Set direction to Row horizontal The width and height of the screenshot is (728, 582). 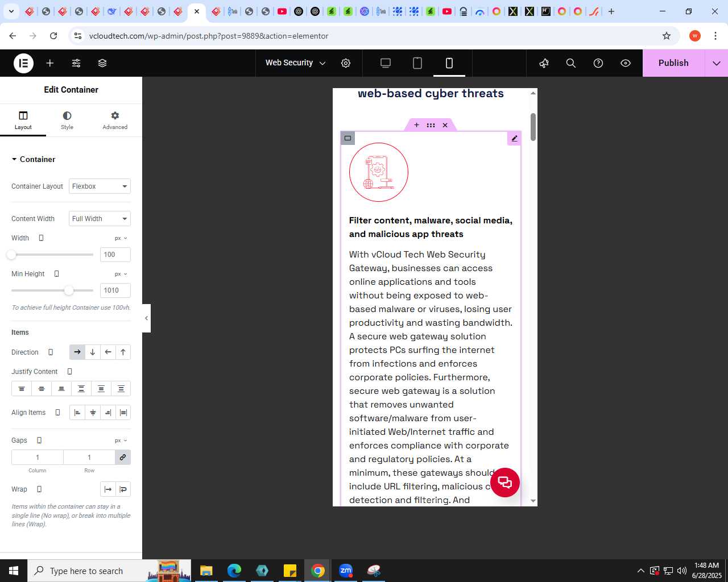77,352
